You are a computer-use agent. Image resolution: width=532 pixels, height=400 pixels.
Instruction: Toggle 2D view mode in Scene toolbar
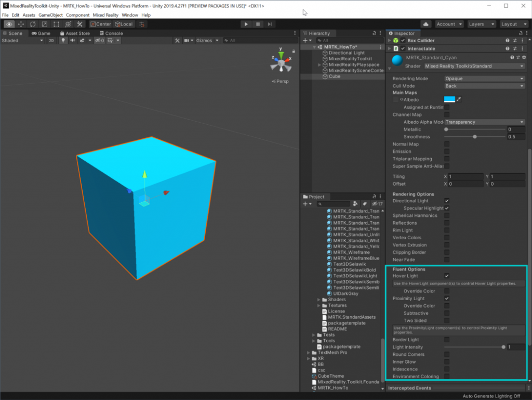point(50,40)
